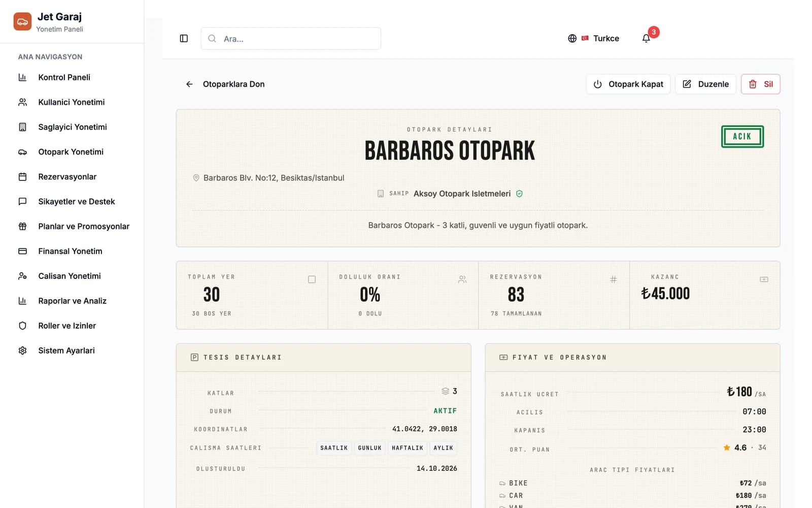The height and width of the screenshot is (508, 812).
Task: Click the star rating icon
Action: click(727, 448)
